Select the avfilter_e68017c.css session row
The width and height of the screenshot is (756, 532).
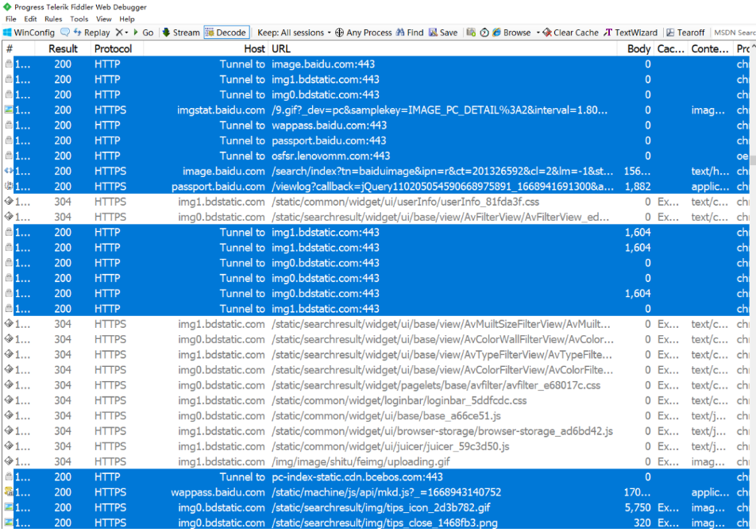(x=376, y=385)
